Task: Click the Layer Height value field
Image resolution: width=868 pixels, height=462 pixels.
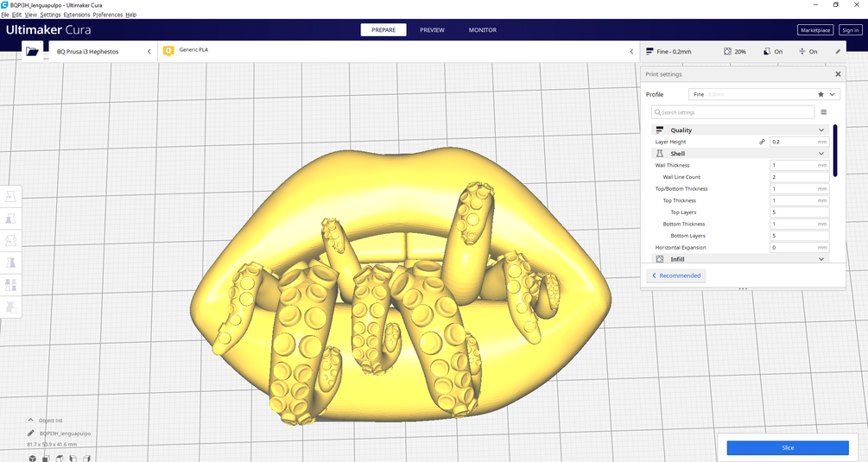Action: pyautogui.click(x=800, y=142)
